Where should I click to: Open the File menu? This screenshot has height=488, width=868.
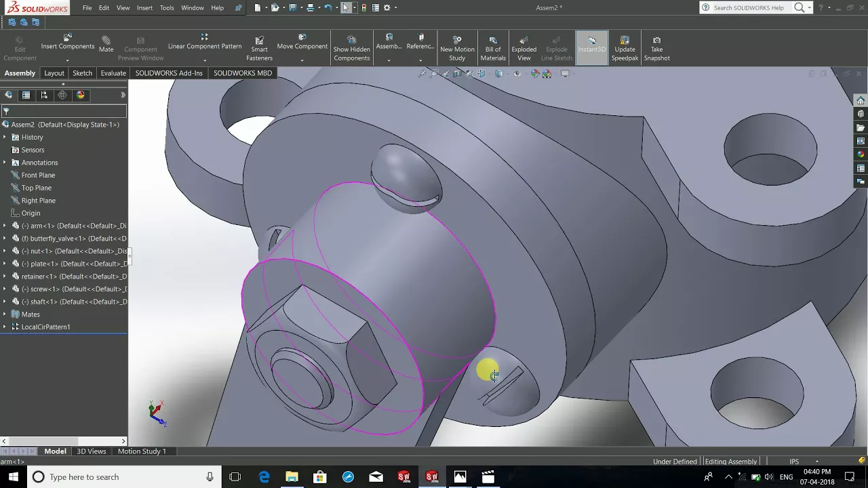tap(87, 7)
